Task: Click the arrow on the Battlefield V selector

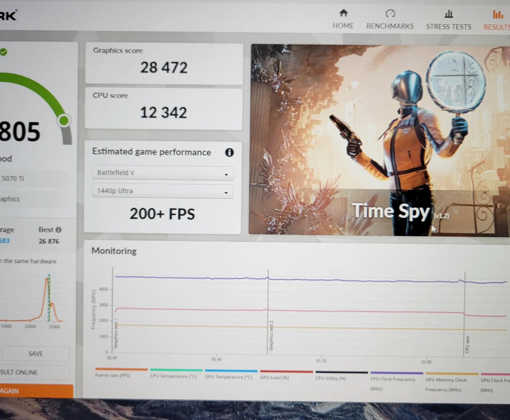Action: coord(226,175)
